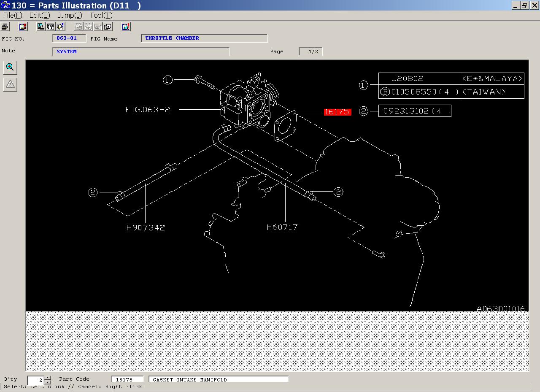Minimize the Parts Illustration window
Image resolution: width=540 pixels, height=392 pixels.
(516, 5)
